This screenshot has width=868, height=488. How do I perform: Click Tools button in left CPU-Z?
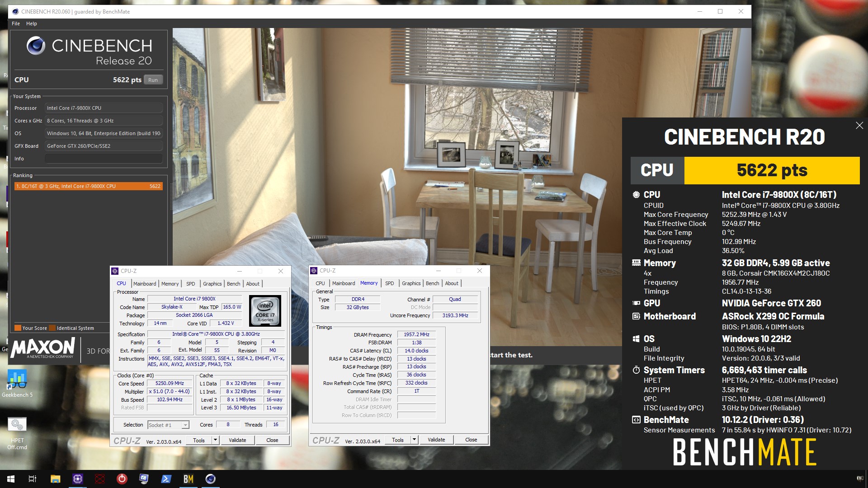[199, 440]
